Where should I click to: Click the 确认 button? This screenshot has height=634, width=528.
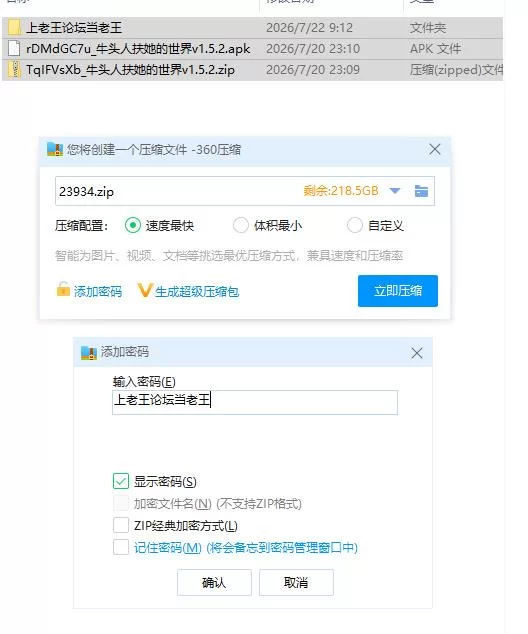coord(214,582)
